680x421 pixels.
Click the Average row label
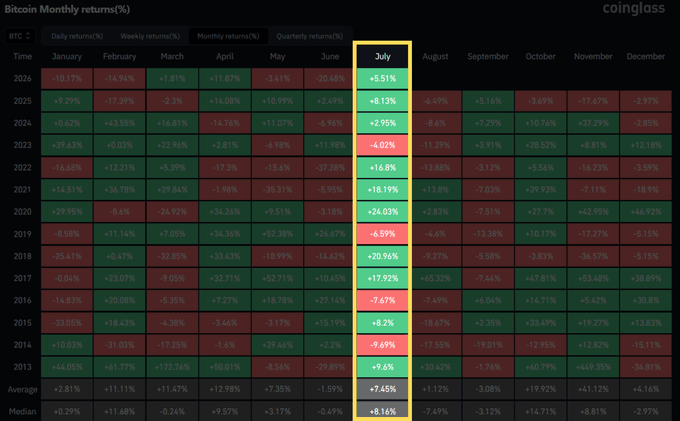pyautogui.click(x=23, y=389)
